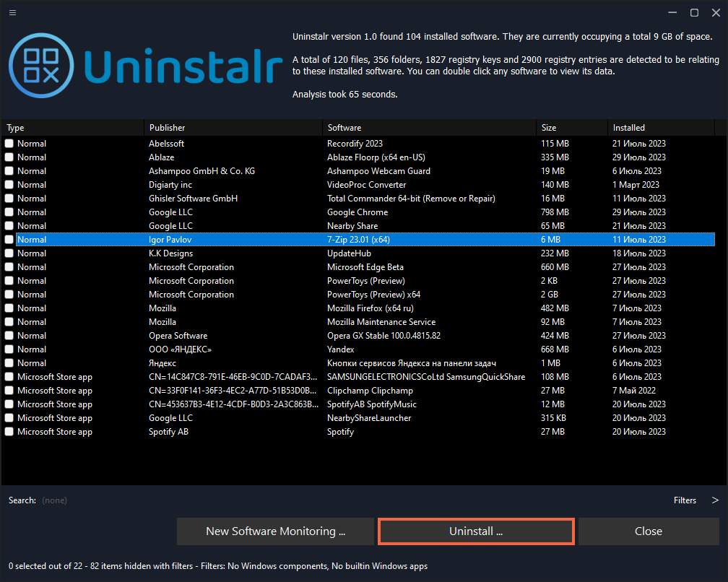Viewport: 728px width, 582px height.
Task: Check the 7-Zip 23.01 checkbox
Action: point(9,240)
